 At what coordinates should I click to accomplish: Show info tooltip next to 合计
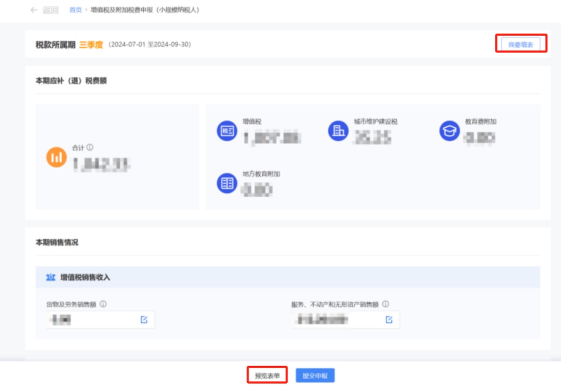pyautogui.click(x=90, y=147)
